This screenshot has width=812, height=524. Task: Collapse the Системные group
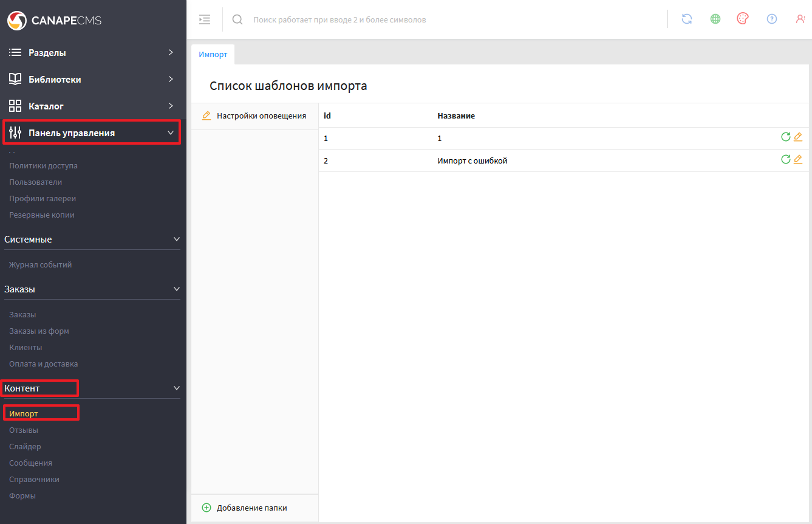pos(177,240)
